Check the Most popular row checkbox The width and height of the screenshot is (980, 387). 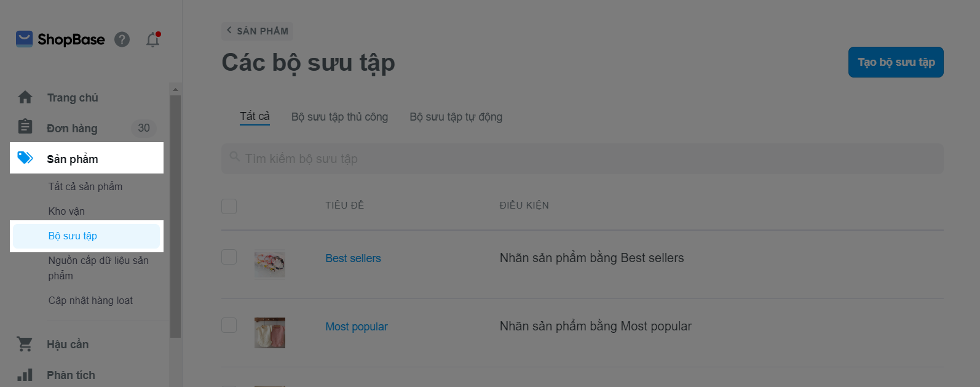[229, 325]
